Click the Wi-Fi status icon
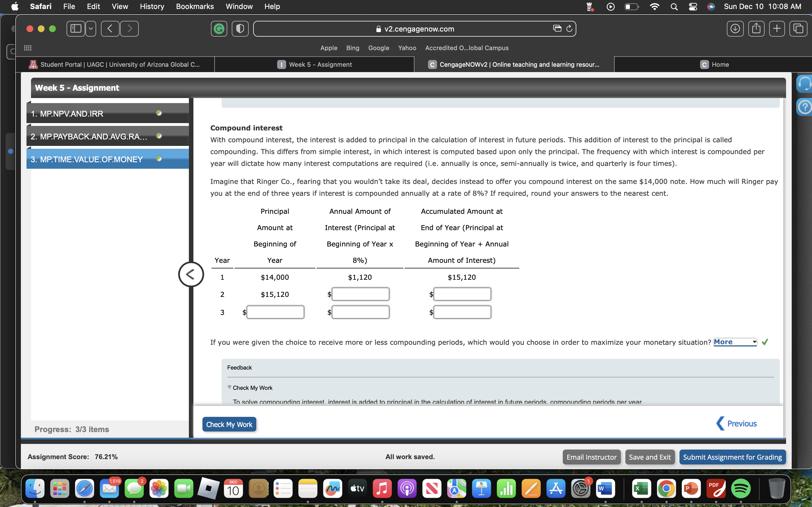 coord(654,7)
